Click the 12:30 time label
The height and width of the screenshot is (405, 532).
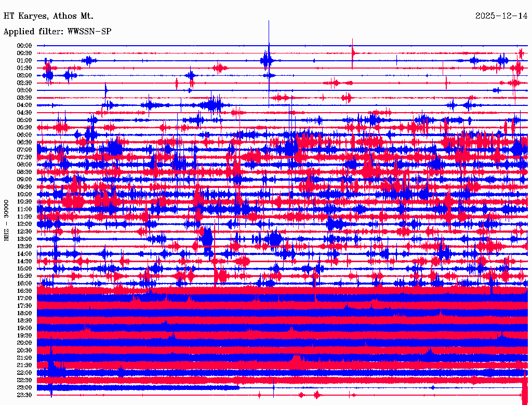pos(24,232)
